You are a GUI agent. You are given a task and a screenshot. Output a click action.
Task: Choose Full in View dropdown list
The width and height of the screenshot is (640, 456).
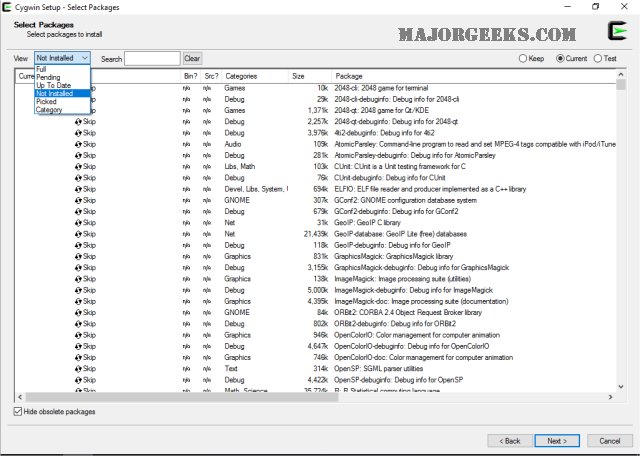pos(62,69)
